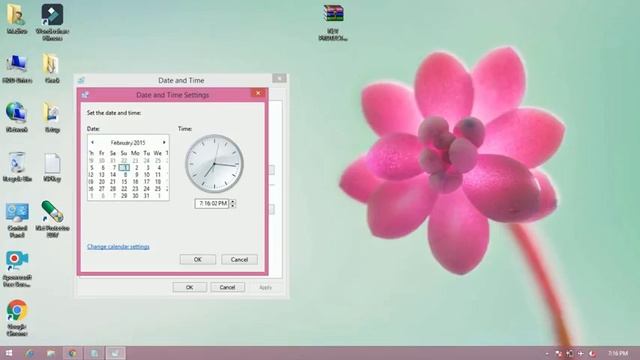The height and width of the screenshot is (360, 640).
Task: Open the user profile folder desktop icon
Action: pyautogui.click(x=17, y=19)
